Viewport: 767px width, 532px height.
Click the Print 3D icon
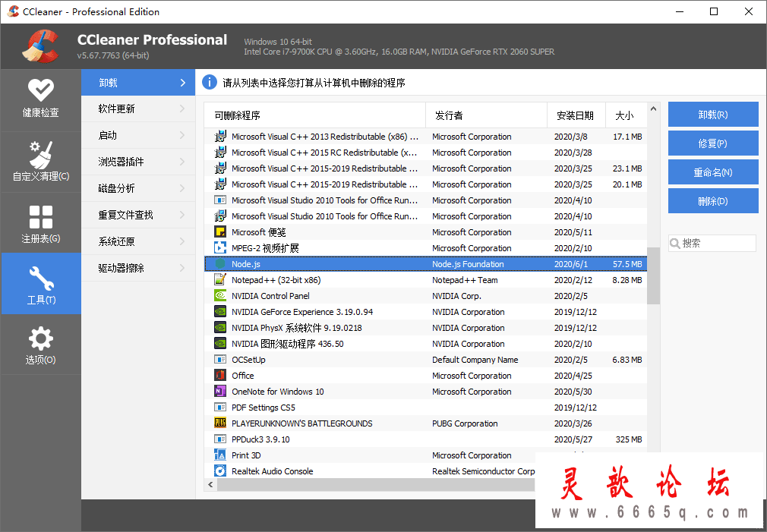click(220, 455)
